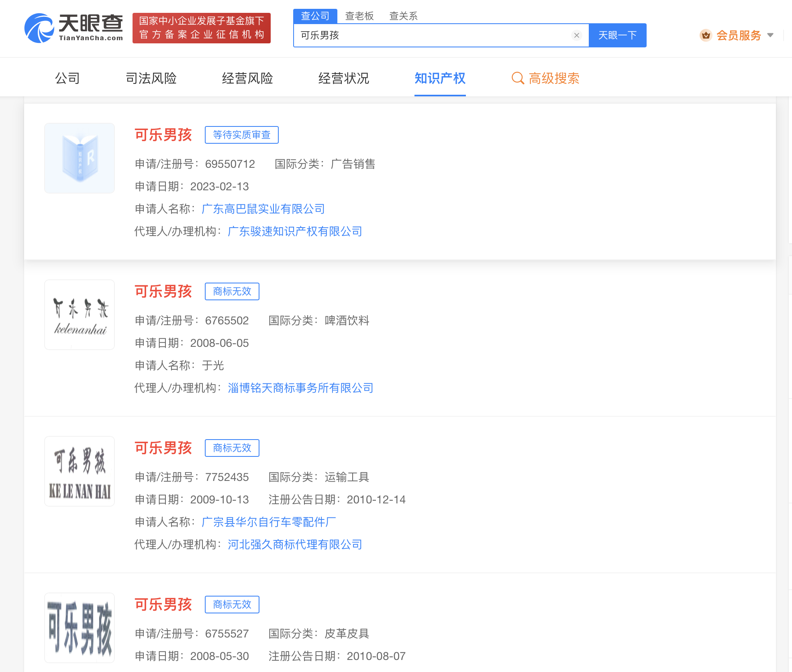Viewport: 792px width, 672px height.
Task: Click 商标无效 tag on 皮革皮具 entry
Action: click(x=232, y=605)
